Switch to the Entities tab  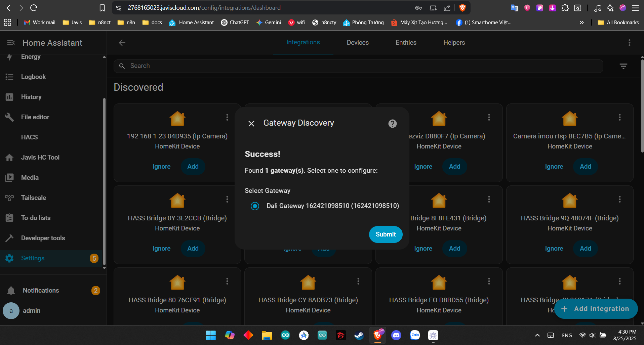pos(406,43)
